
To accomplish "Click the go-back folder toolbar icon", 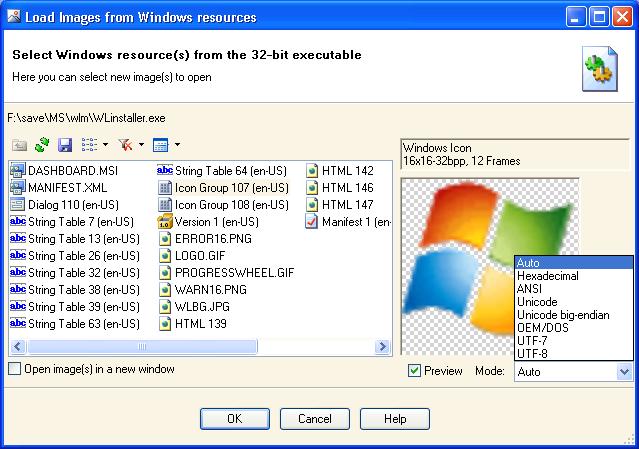I will 20,145.
